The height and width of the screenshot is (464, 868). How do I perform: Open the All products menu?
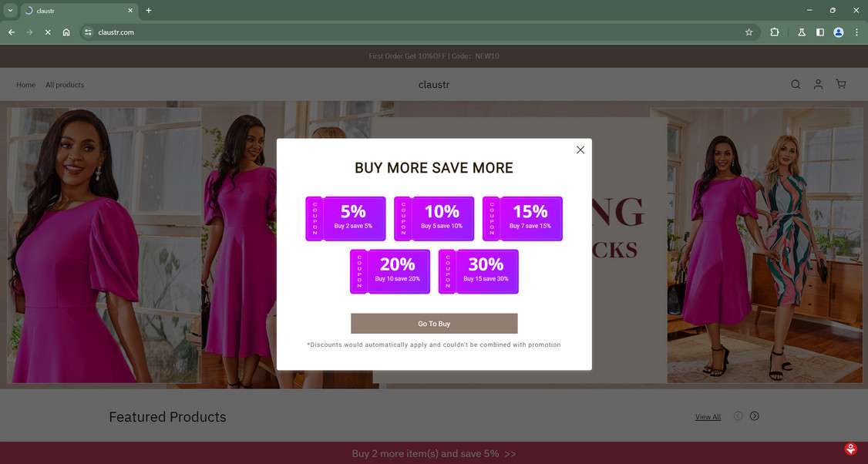(65, 85)
